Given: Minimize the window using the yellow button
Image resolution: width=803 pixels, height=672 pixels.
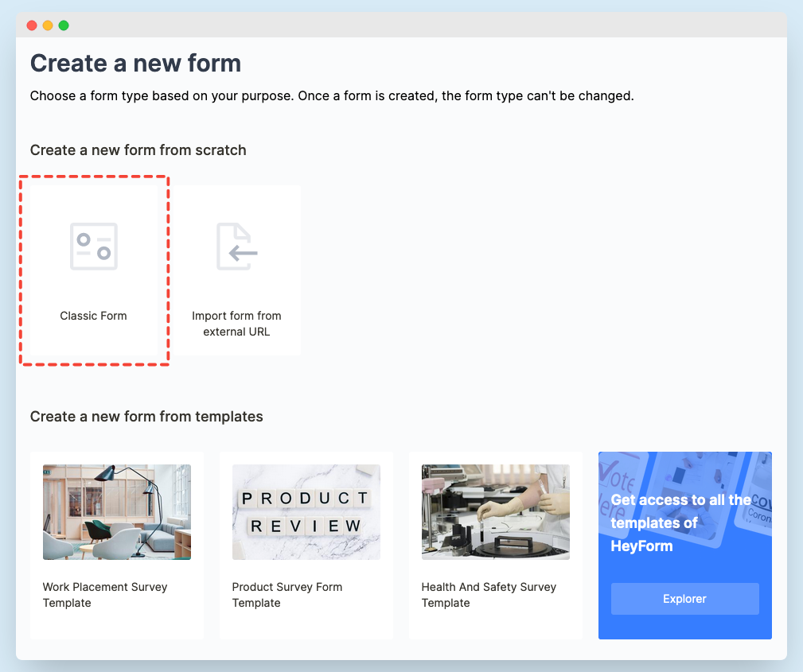Looking at the screenshot, I should [x=48, y=25].
